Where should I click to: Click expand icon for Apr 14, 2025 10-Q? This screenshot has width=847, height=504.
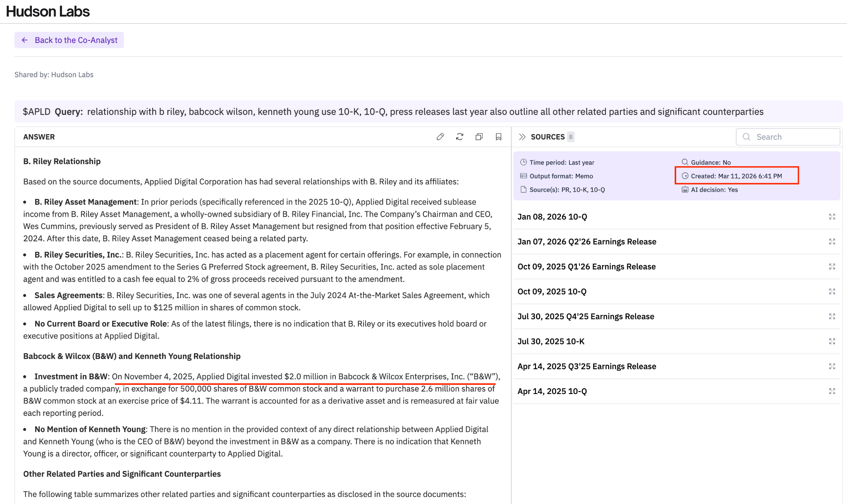click(x=832, y=391)
